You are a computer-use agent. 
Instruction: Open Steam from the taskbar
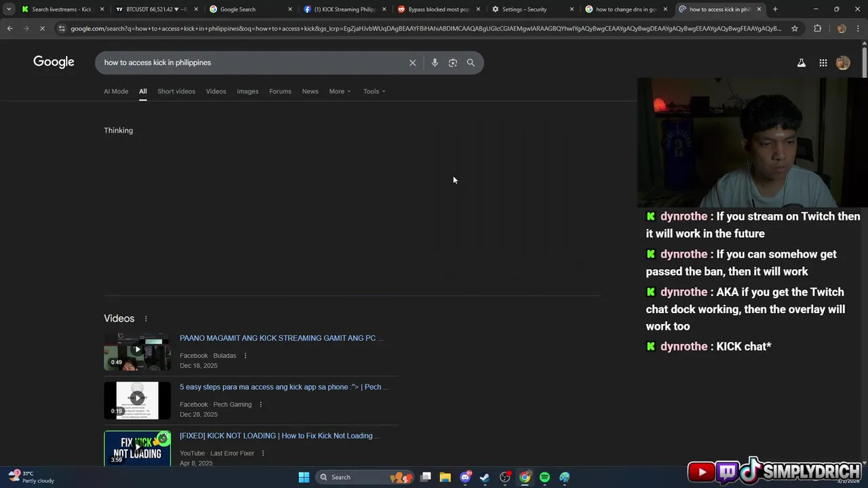485,477
